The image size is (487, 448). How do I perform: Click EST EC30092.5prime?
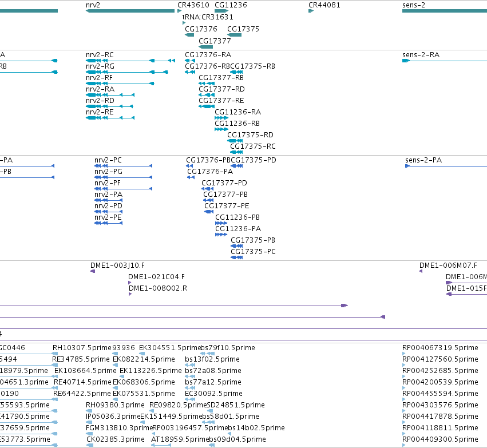click(x=213, y=394)
